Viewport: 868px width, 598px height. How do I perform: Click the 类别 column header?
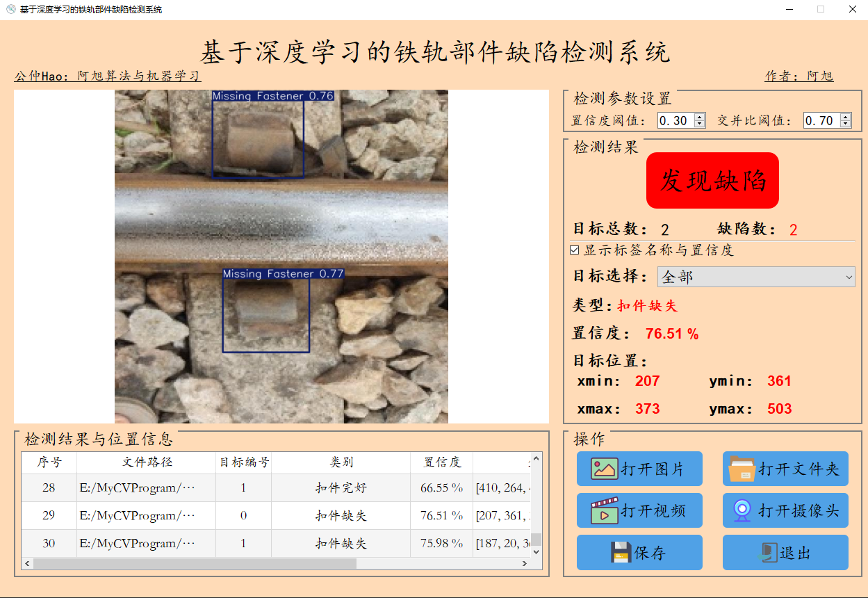pyautogui.click(x=341, y=462)
